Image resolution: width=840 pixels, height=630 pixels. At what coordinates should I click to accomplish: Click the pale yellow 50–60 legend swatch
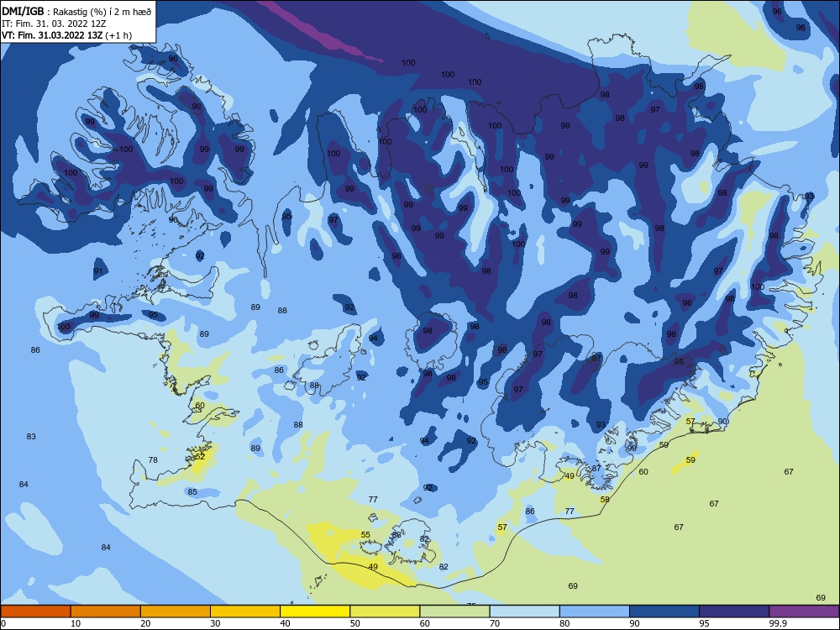[x=385, y=612]
